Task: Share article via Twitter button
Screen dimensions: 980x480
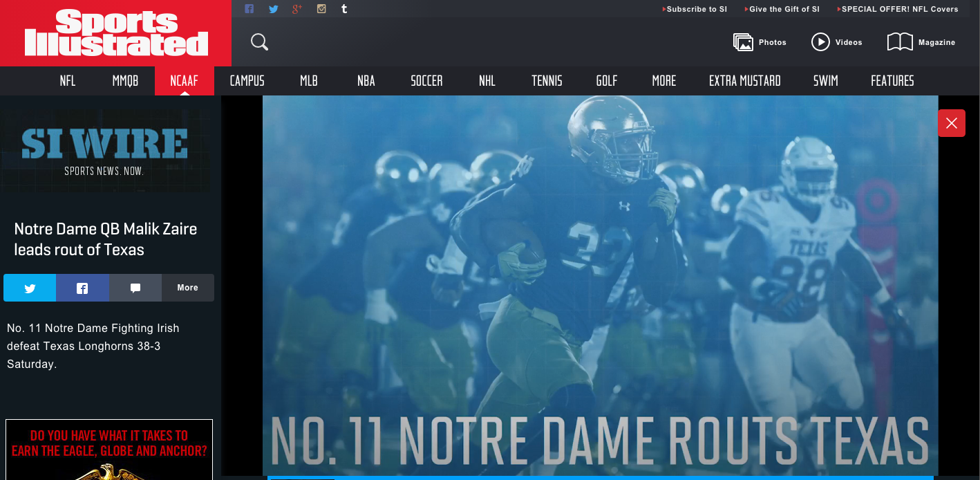Action: pos(30,288)
